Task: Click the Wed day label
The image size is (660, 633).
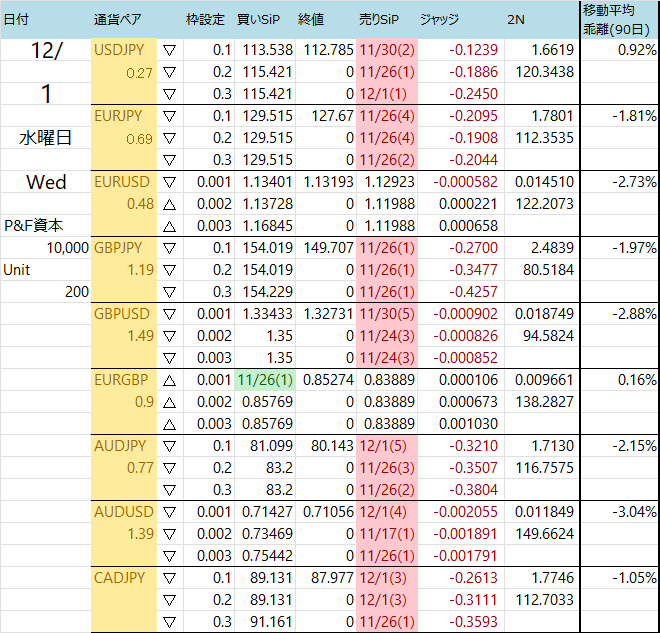Action: [x=46, y=182]
